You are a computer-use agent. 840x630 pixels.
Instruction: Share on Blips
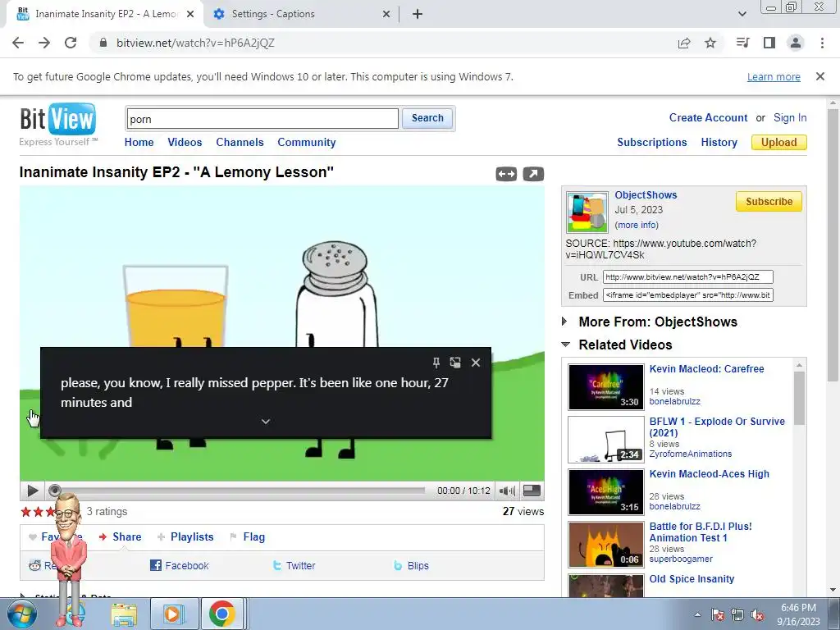(412, 566)
